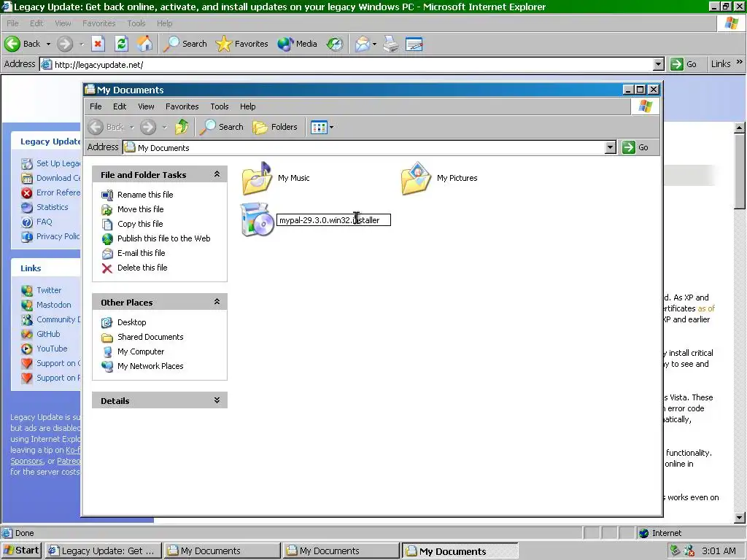Viewport: 747px width, 560px height.
Task: Open the Favorites menu in My Documents
Action: tap(182, 106)
